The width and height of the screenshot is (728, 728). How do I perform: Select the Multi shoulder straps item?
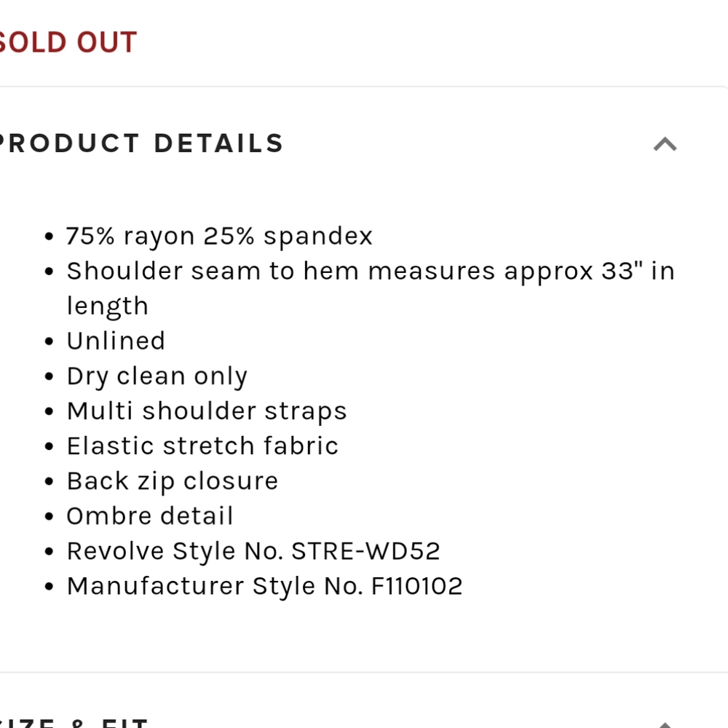click(207, 412)
